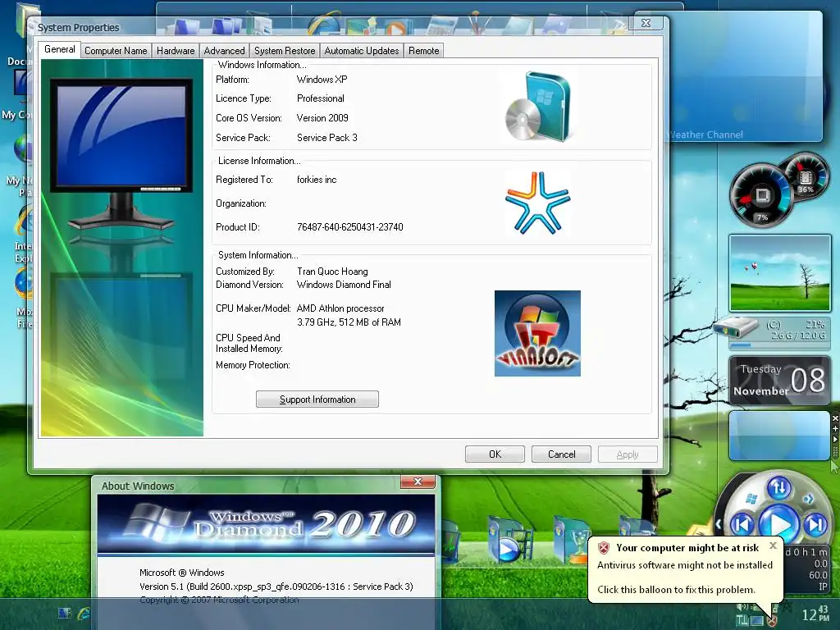Skip to previous track in media widget
Viewport: 840px width, 630px height.
tap(742, 524)
